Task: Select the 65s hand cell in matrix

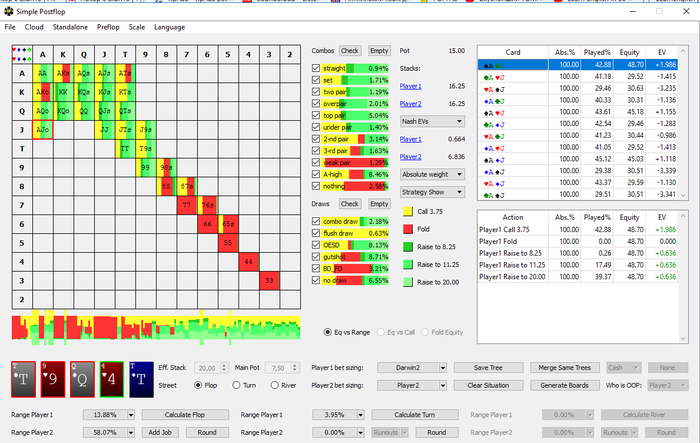Action: (228, 224)
